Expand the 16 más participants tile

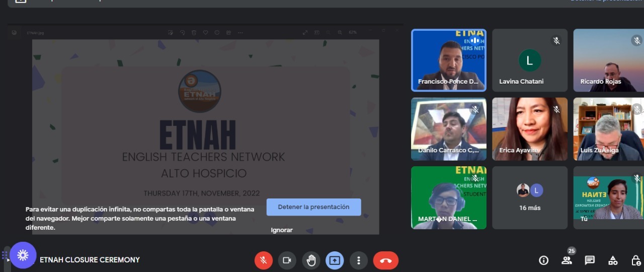[530, 197]
